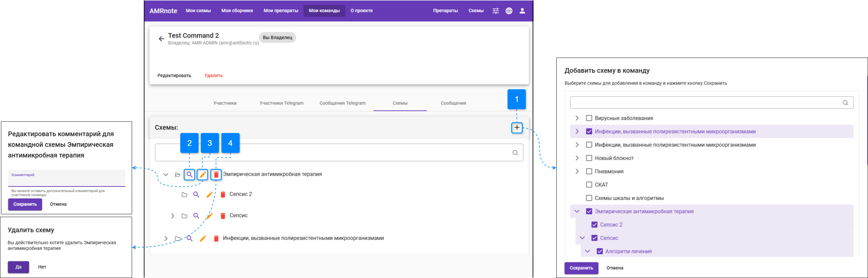Uncheck the Сепсис 2 checkbox in dialog
Screen dimensions: 868x278
(594, 225)
